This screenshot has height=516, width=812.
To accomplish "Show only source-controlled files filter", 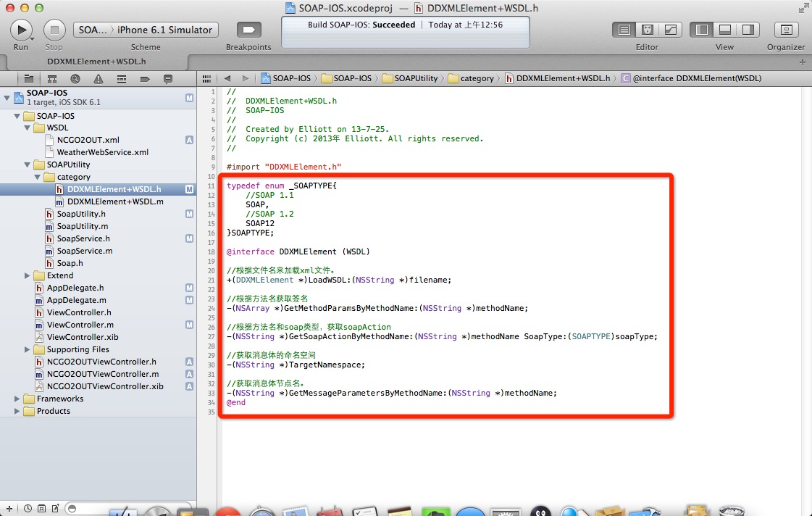I will pos(41,509).
